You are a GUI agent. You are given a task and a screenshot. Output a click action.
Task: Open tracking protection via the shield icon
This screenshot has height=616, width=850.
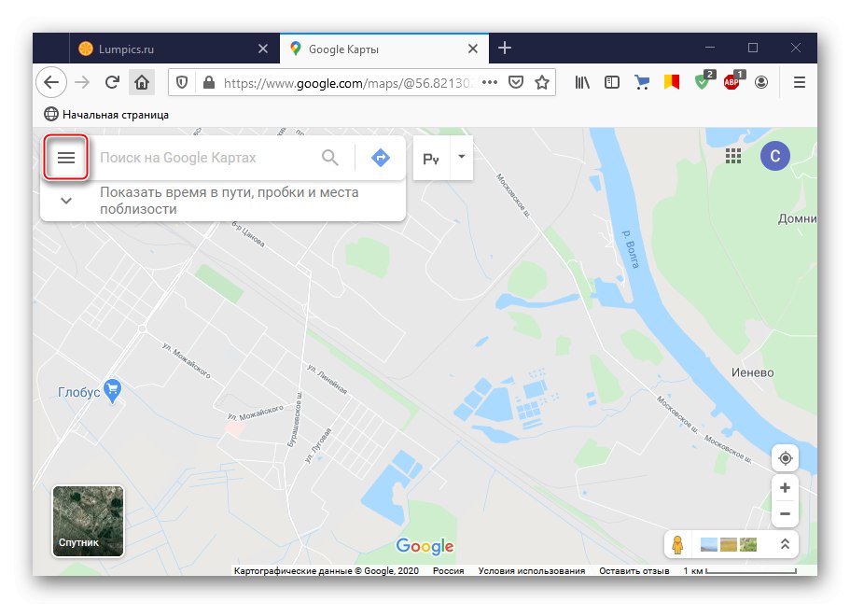(x=181, y=82)
